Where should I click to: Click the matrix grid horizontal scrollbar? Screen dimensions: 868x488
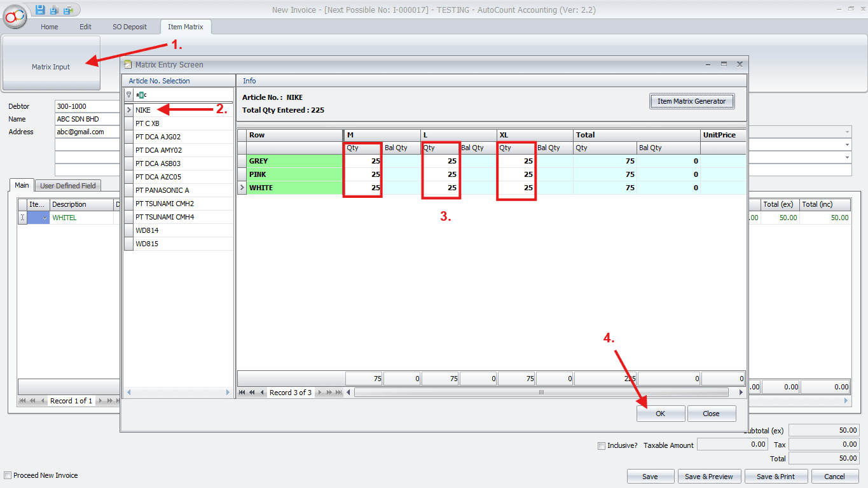point(541,393)
